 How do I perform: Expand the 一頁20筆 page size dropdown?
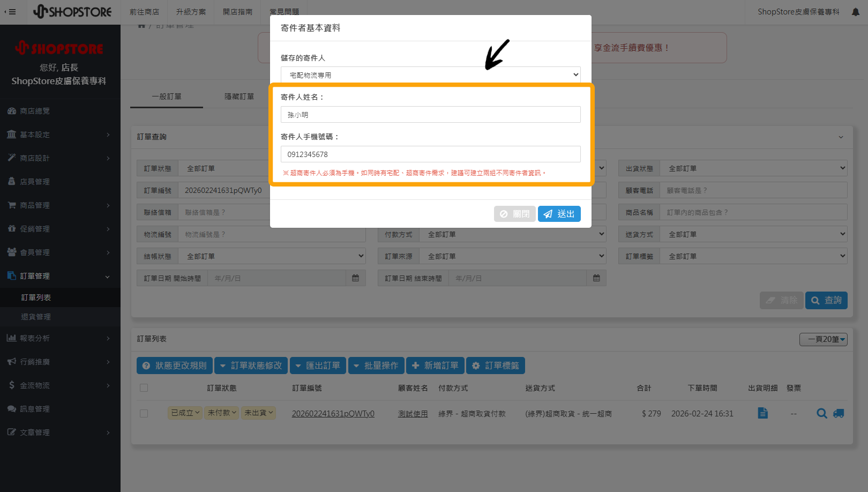[x=823, y=339]
